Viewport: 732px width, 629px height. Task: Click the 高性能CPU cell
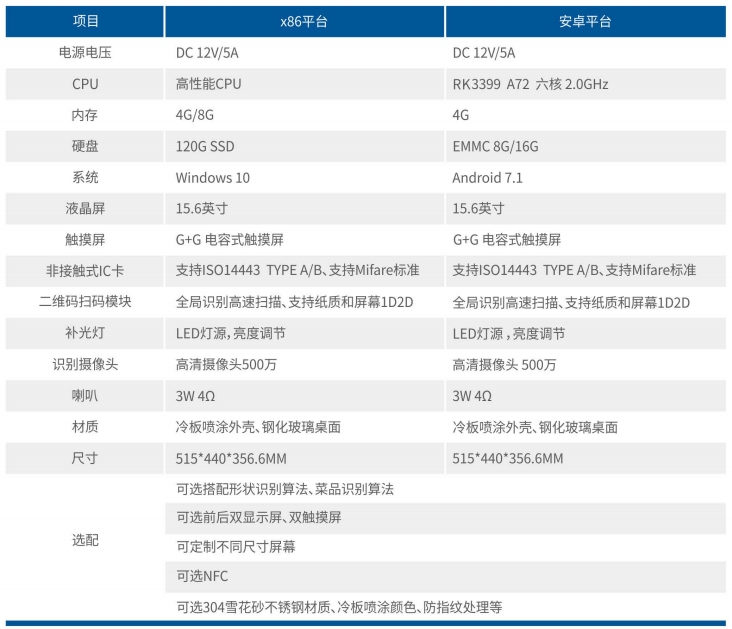click(x=209, y=84)
